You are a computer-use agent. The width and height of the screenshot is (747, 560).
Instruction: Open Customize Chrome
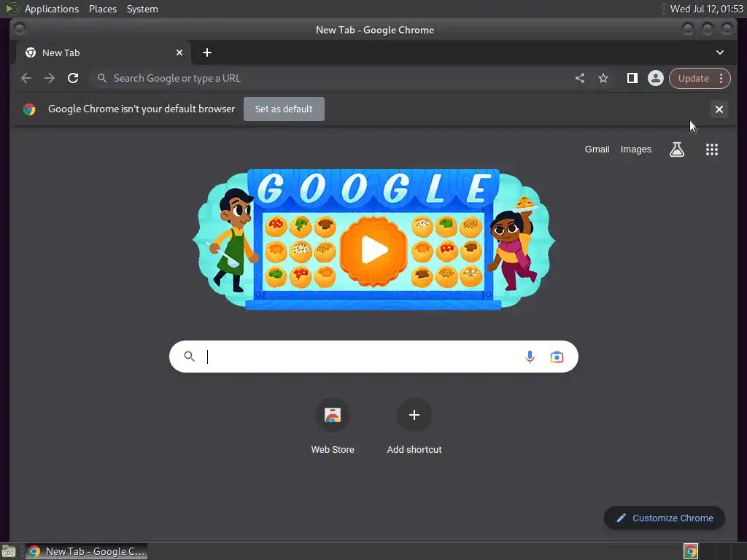point(664,518)
